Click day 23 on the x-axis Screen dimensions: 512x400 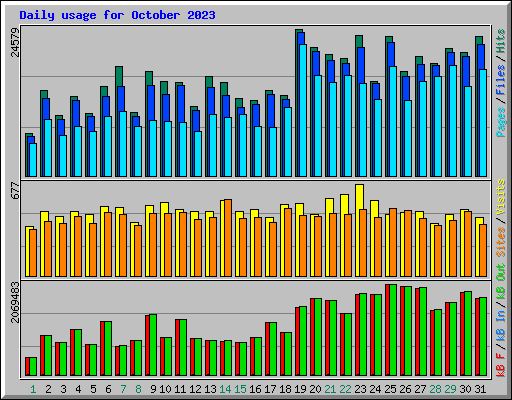point(360,389)
